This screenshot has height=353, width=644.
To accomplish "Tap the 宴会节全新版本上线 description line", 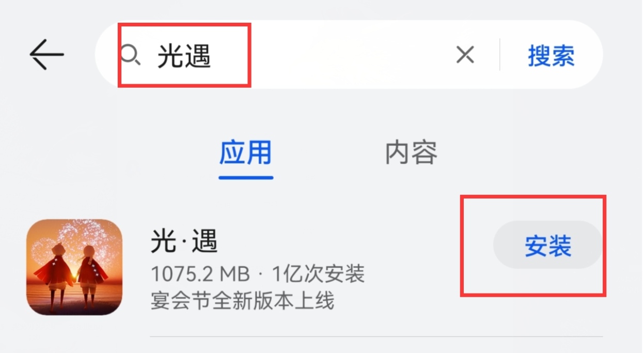I will point(242,301).
